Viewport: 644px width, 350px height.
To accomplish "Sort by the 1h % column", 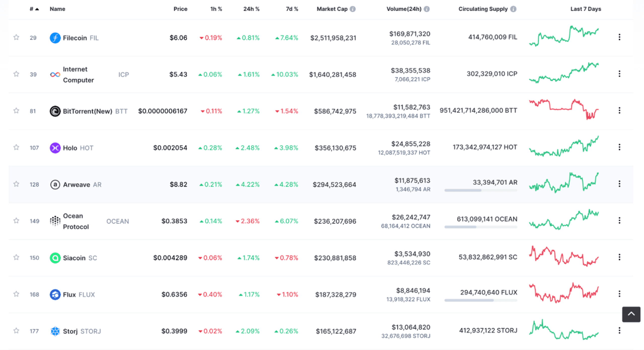I will click(x=216, y=9).
